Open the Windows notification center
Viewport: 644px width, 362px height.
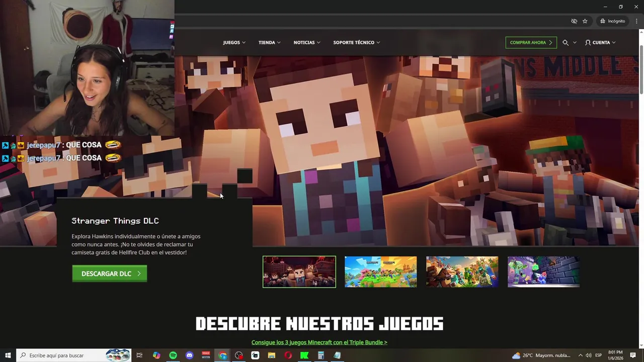(633, 355)
